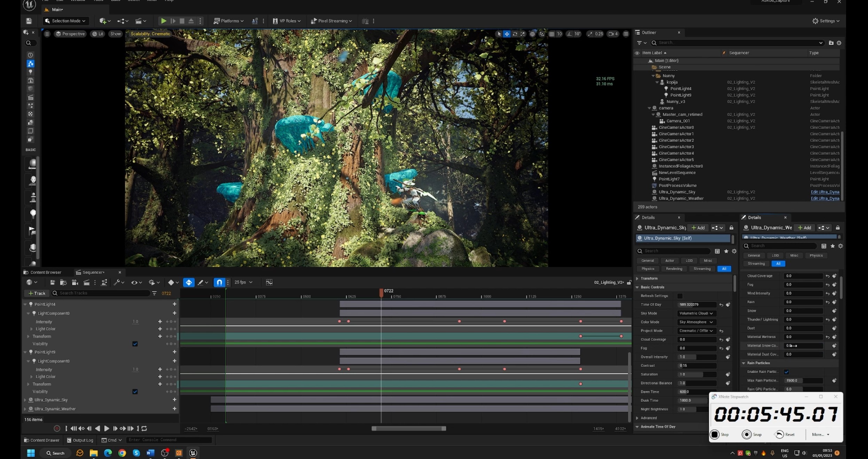
Task: Click the Saturation value slider
Action: click(696, 374)
